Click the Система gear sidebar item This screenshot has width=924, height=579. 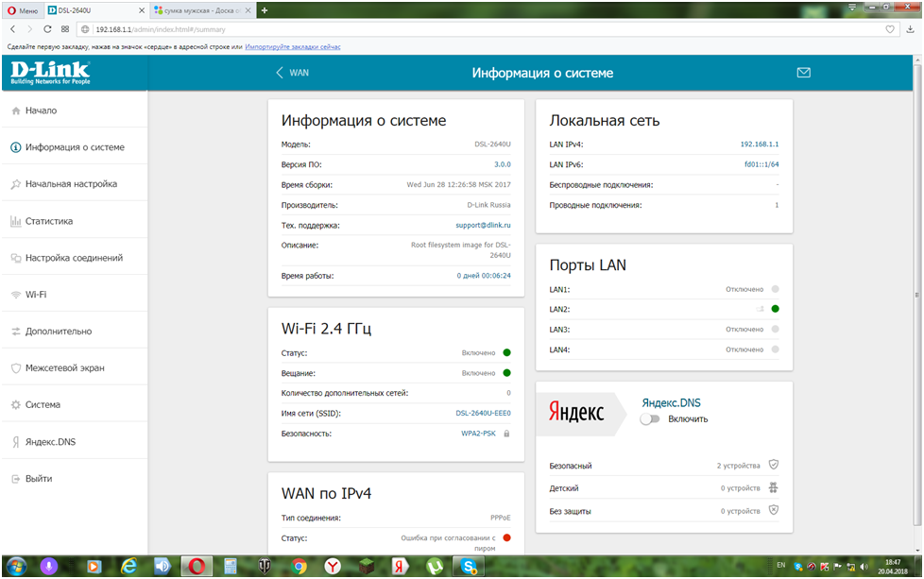pos(43,405)
